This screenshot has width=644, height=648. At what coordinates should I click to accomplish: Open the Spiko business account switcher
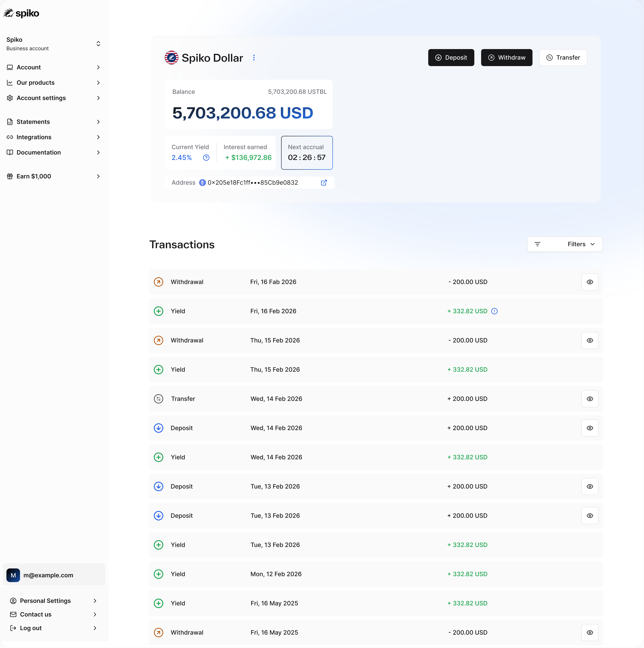coord(98,44)
